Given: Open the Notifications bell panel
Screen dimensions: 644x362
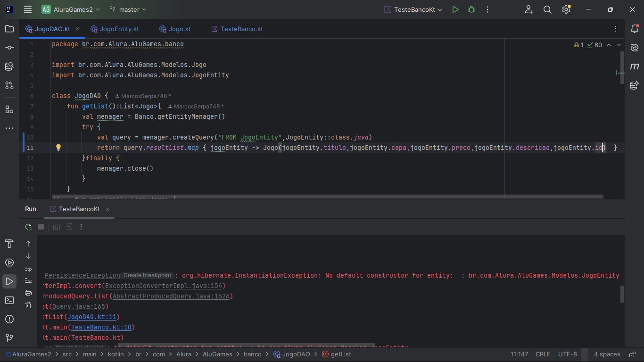Looking at the screenshot, I should [635, 29].
